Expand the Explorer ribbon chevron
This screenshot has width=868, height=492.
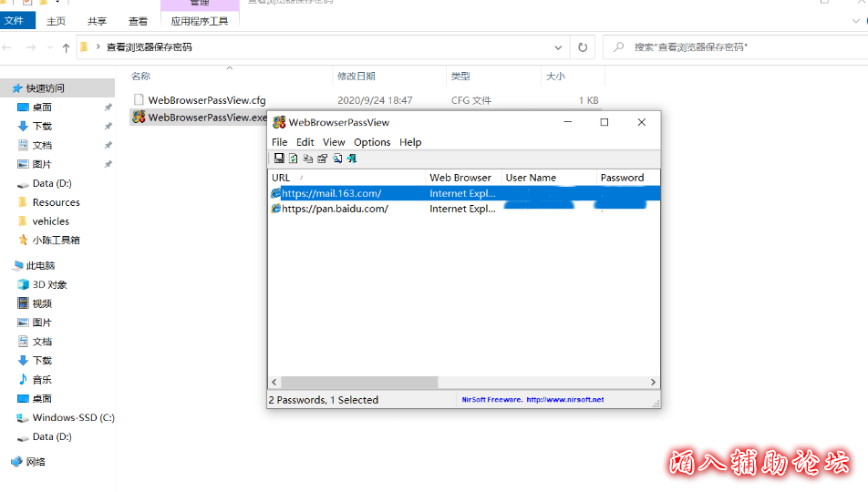856,21
